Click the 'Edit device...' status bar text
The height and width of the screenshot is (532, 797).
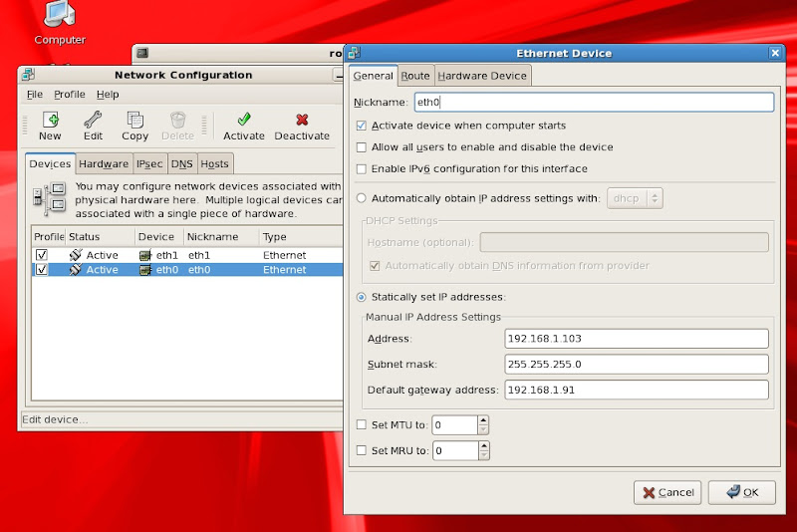point(55,419)
